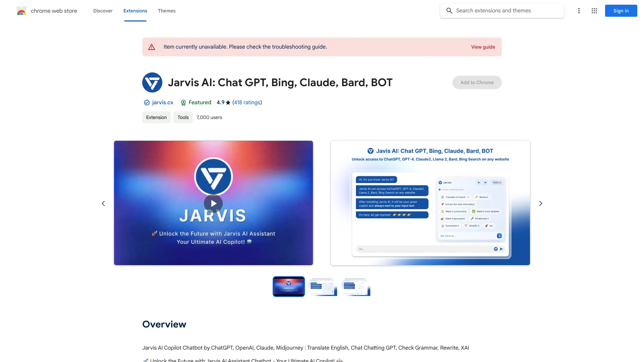Click the extension title Jarvis AI heading
644x362 pixels.
pos(280,82)
